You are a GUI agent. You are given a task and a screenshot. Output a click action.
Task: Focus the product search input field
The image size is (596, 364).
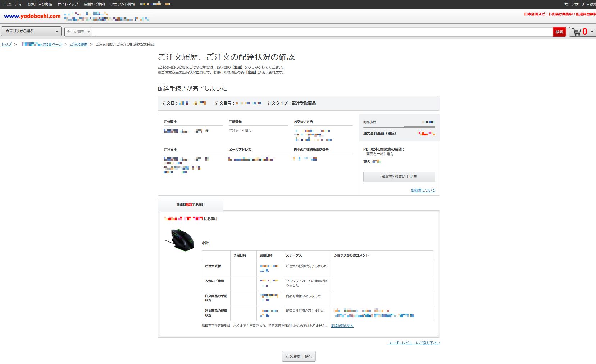click(x=322, y=32)
